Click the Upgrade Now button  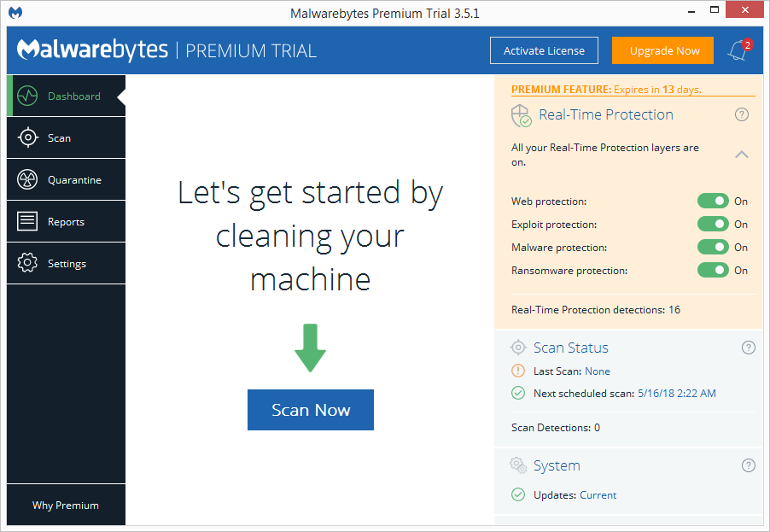click(x=663, y=50)
